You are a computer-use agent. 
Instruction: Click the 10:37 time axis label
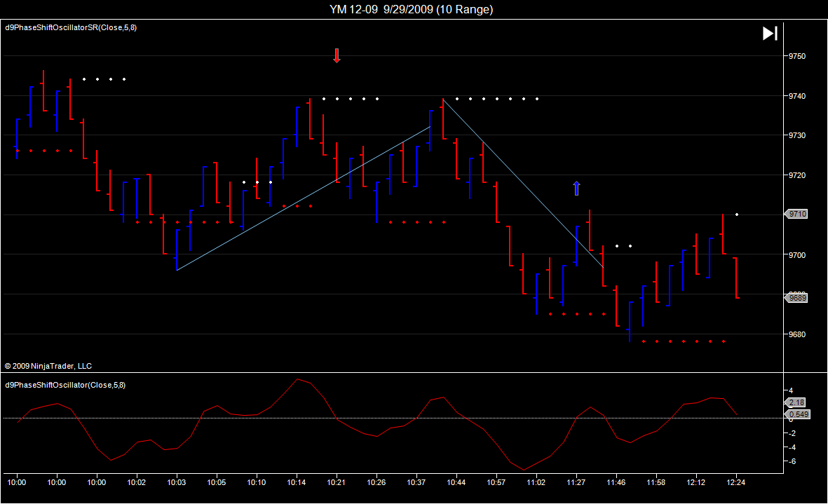(x=416, y=482)
